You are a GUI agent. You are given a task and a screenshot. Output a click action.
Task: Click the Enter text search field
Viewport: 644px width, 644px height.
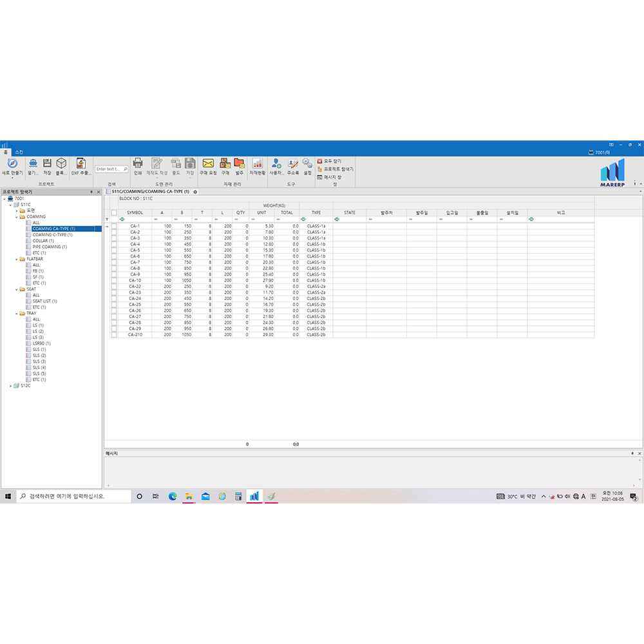(108, 169)
